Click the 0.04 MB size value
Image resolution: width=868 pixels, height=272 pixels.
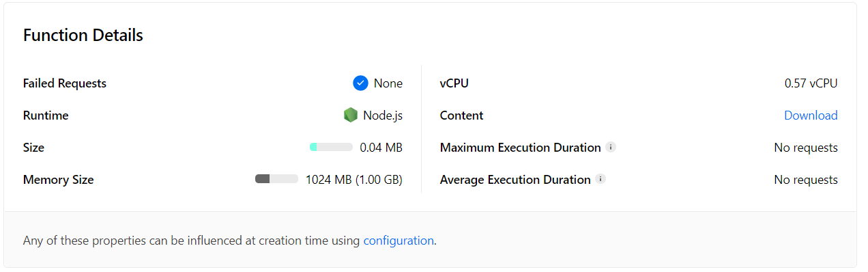(x=381, y=148)
